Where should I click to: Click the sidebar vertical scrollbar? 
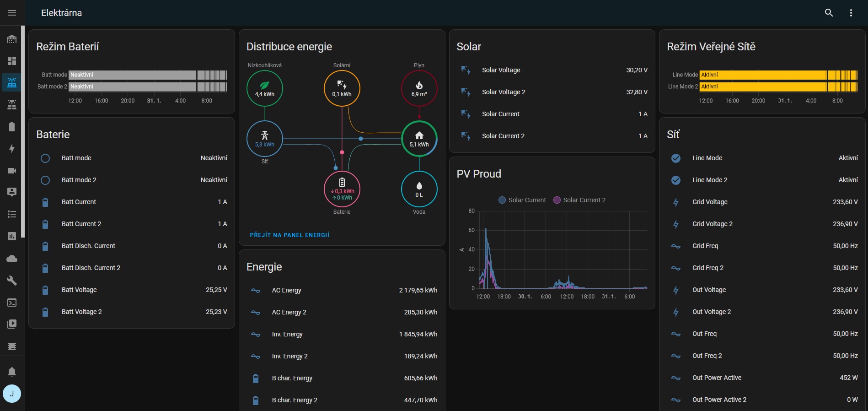click(23, 132)
